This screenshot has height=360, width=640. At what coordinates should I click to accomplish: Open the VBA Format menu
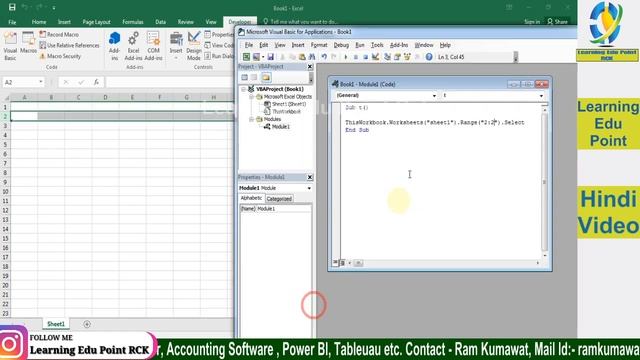click(x=319, y=45)
